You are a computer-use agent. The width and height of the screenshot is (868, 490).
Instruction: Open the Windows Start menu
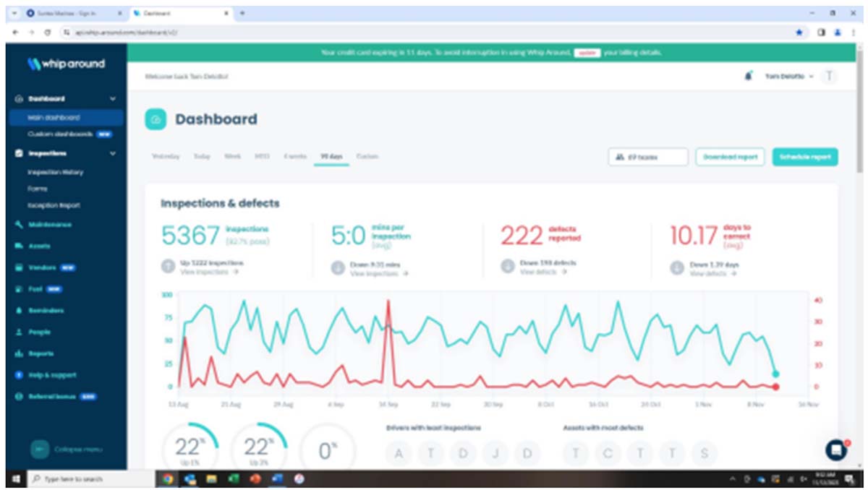(14, 479)
